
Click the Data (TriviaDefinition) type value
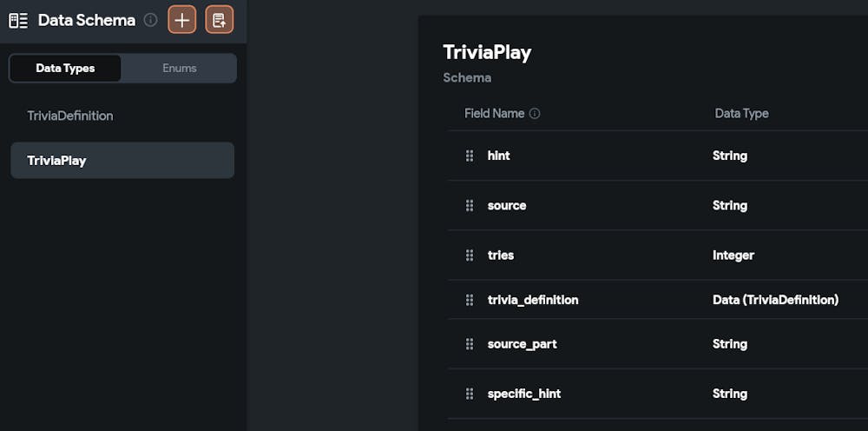[775, 300]
